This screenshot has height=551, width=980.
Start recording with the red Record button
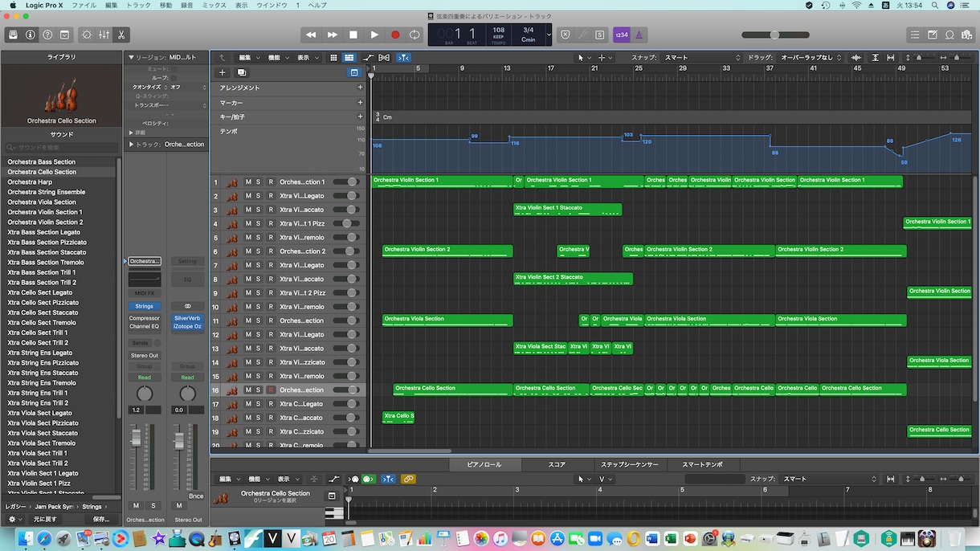(395, 35)
